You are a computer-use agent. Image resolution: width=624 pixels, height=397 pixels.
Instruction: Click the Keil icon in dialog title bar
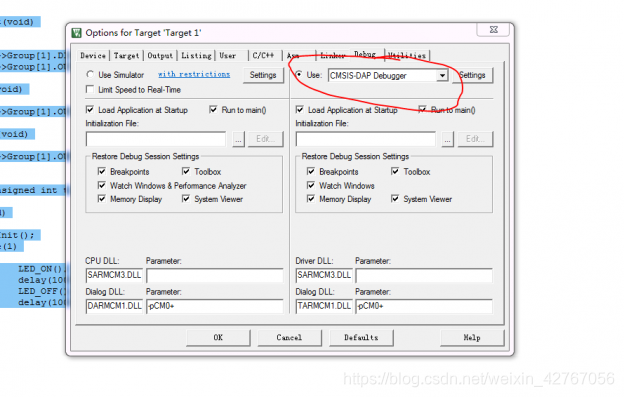click(x=76, y=33)
